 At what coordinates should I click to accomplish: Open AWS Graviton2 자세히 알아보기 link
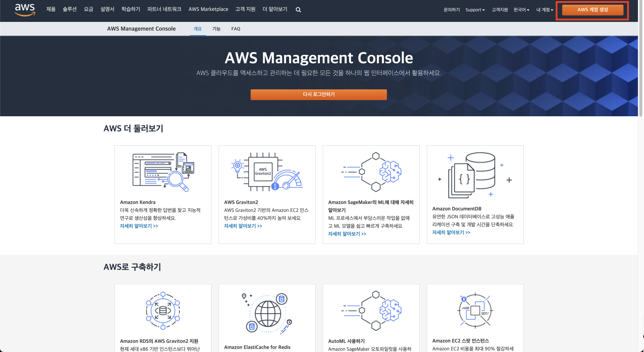243,226
